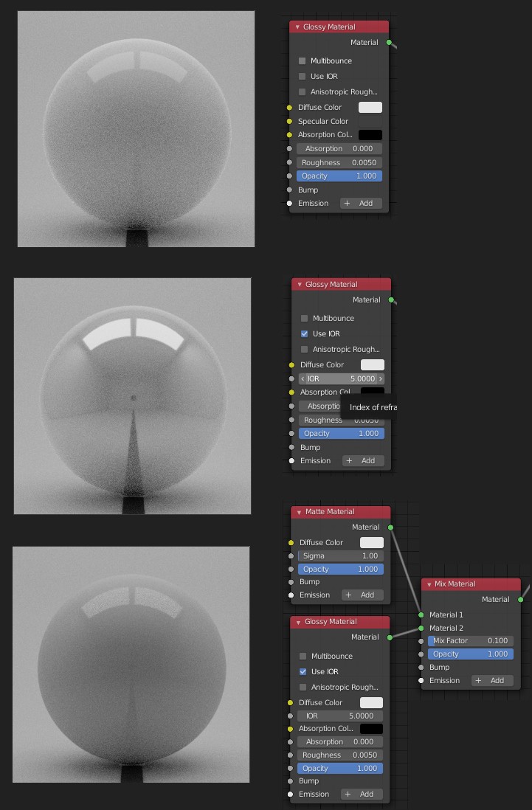Open the Matte Material Diffuse Color swatch

(x=371, y=542)
